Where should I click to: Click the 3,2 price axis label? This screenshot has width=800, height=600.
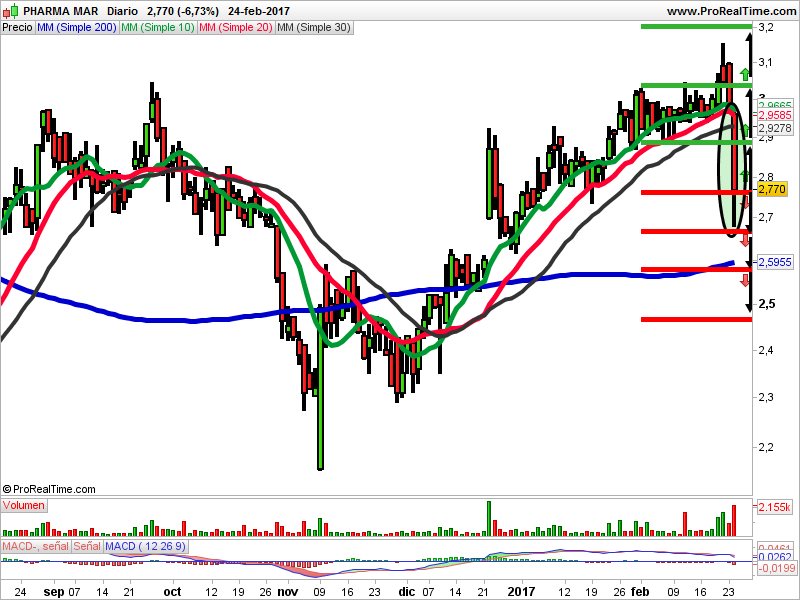coord(766,28)
